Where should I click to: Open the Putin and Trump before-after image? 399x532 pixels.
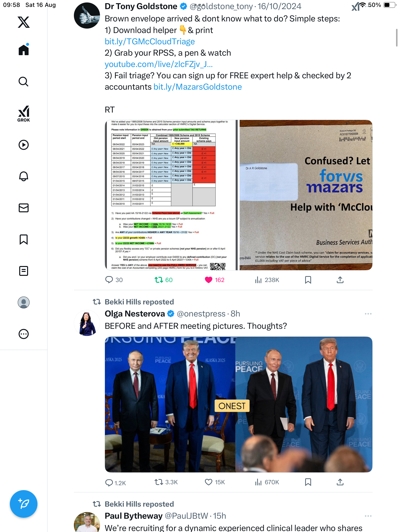tap(238, 404)
